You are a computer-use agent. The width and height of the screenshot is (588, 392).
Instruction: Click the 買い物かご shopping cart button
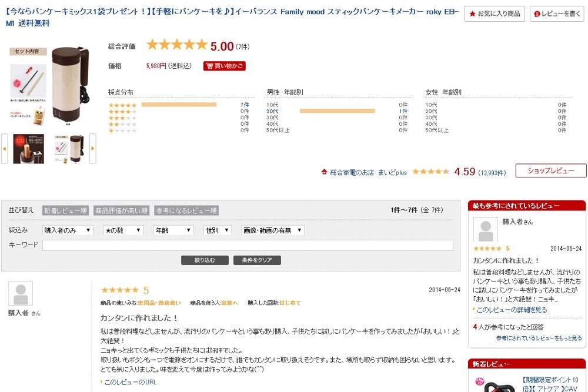(x=224, y=66)
